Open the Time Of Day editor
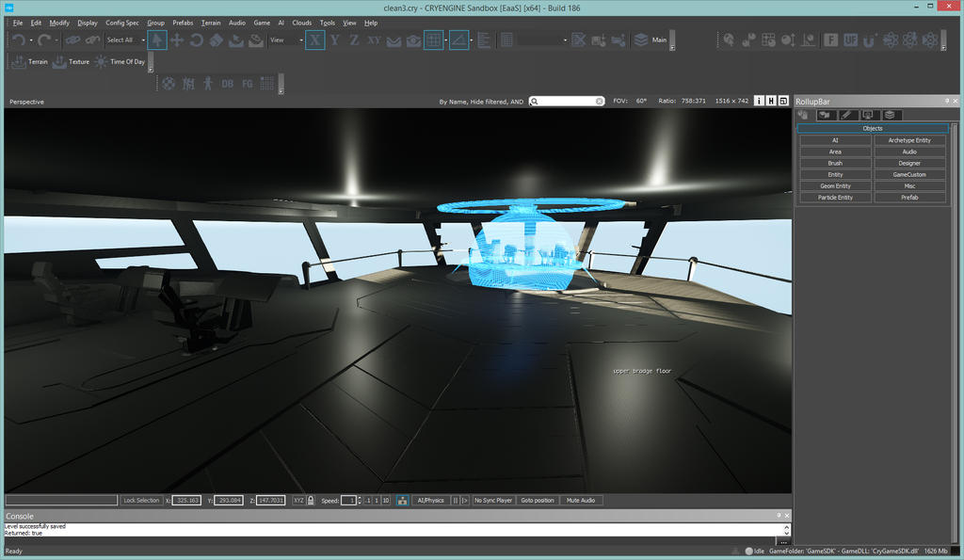 pyautogui.click(x=120, y=61)
